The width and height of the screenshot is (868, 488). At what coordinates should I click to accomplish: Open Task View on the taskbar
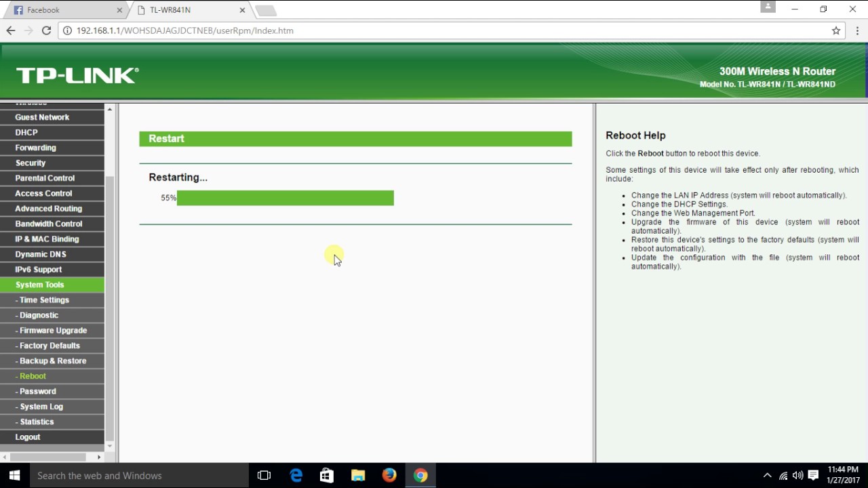click(264, 476)
